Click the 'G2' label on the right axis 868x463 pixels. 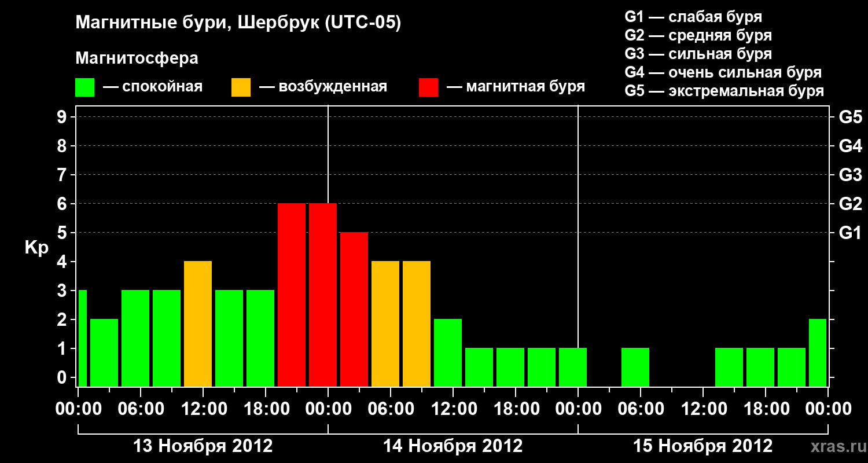point(850,204)
